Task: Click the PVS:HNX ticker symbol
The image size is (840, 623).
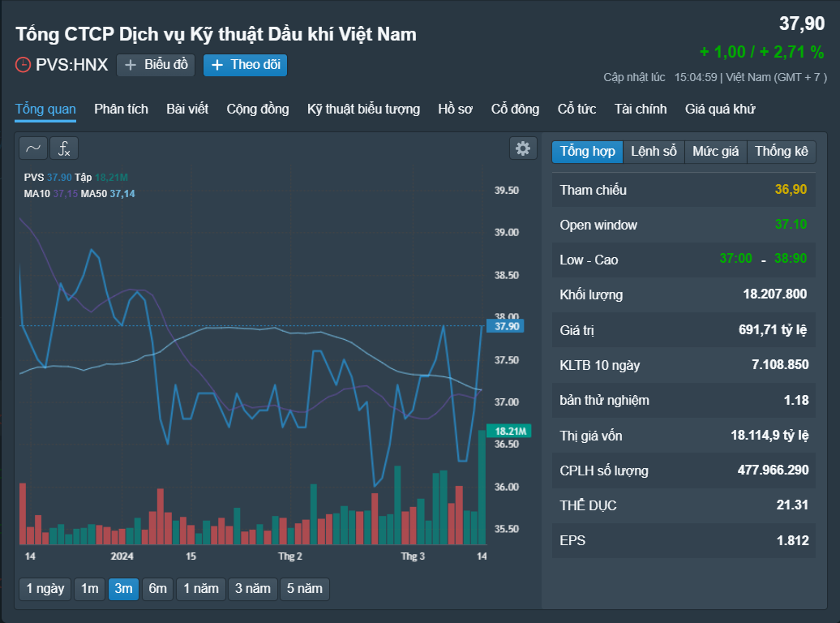Action: tap(72, 65)
